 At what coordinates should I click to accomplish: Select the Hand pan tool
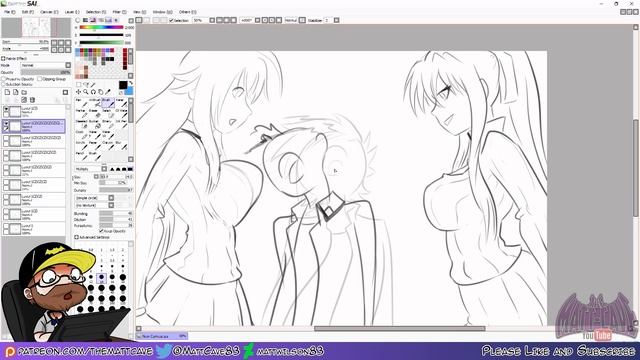pos(100,92)
